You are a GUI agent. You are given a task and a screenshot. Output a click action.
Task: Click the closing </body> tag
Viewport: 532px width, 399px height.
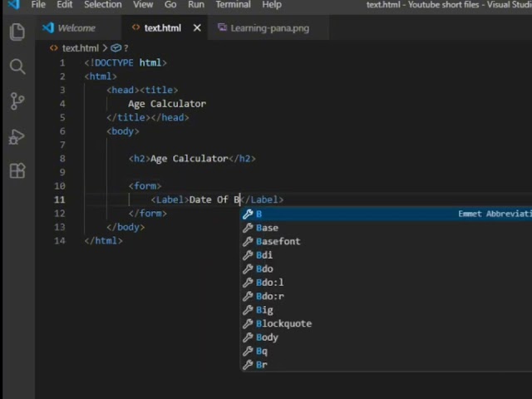(126, 227)
